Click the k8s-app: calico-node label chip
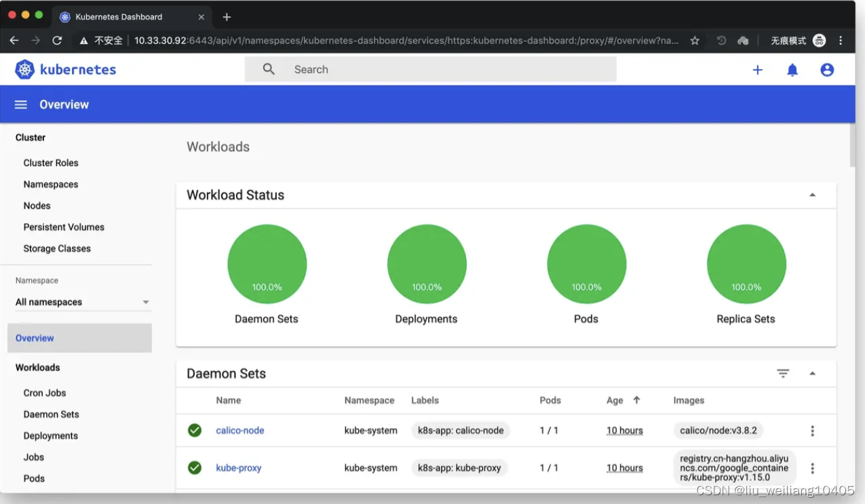This screenshot has width=865, height=504. (x=461, y=430)
